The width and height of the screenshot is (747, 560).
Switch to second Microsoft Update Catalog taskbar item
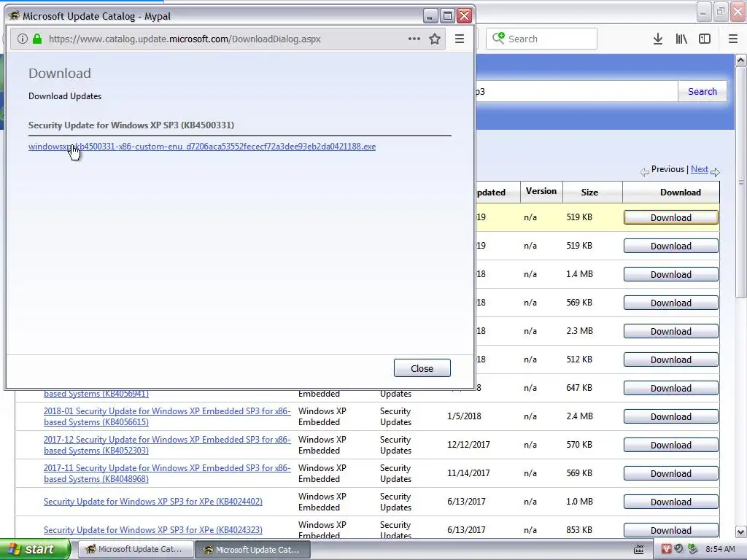point(253,550)
